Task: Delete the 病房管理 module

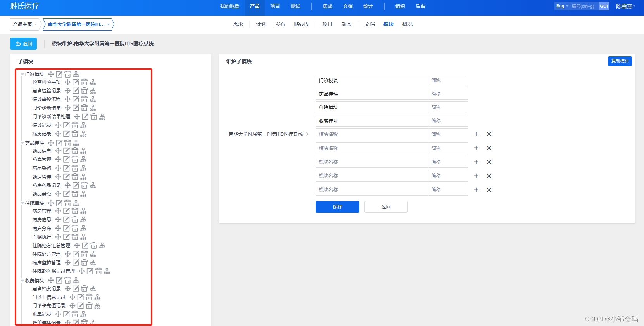Action: [75, 211]
